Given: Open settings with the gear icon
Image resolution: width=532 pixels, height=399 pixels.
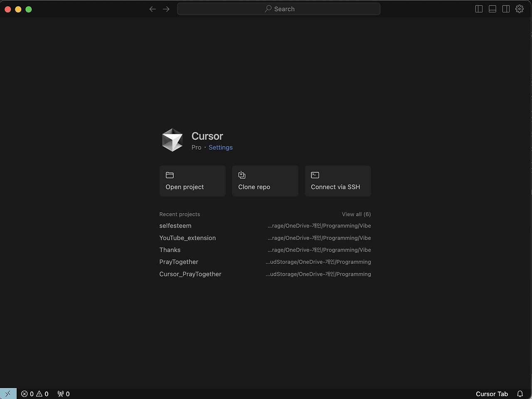Looking at the screenshot, I should (x=520, y=9).
